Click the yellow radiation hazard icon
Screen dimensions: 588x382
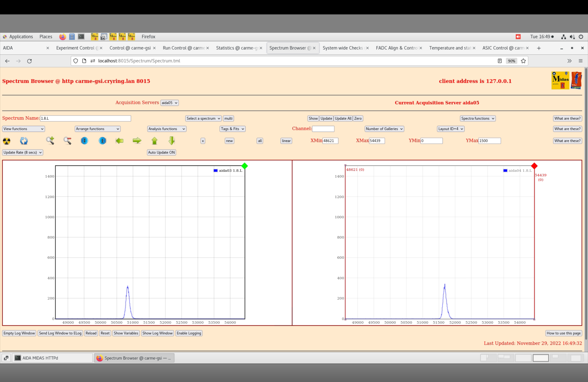coord(7,141)
